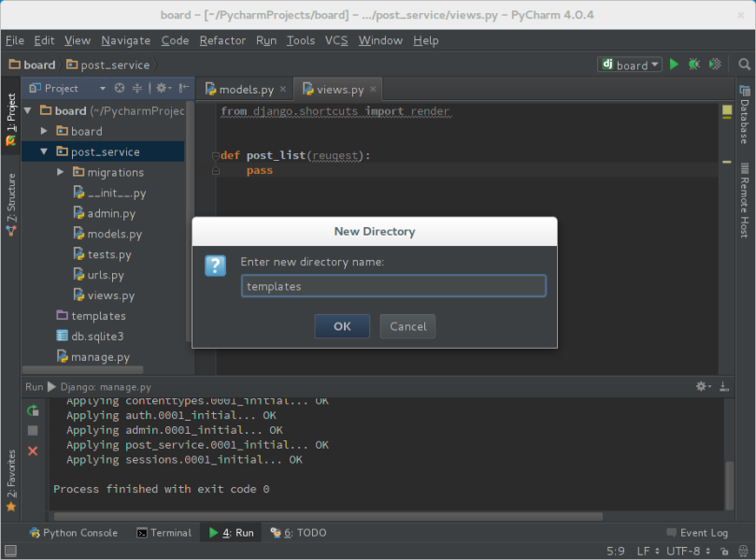This screenshot has width=756, height=560.
Task: Select the views.py editor tab
Action: pyautogui.click(x=338, y=90)
